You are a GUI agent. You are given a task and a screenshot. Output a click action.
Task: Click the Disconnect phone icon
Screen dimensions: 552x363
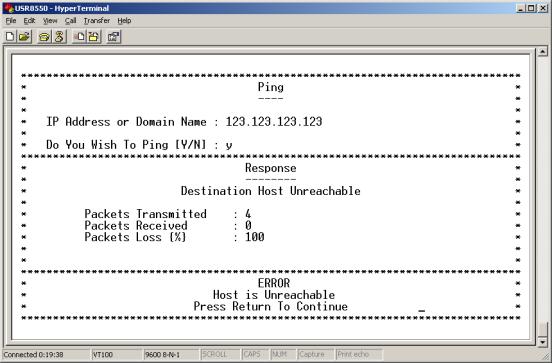click(59, 37)
